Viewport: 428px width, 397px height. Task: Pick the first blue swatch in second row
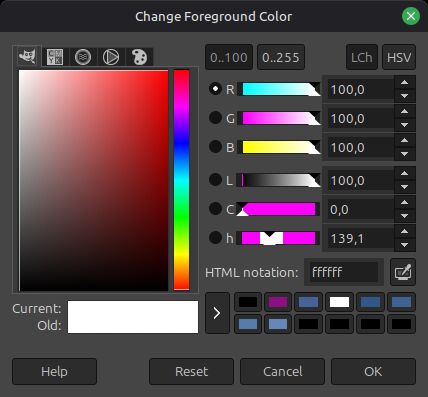pos(247,324)
